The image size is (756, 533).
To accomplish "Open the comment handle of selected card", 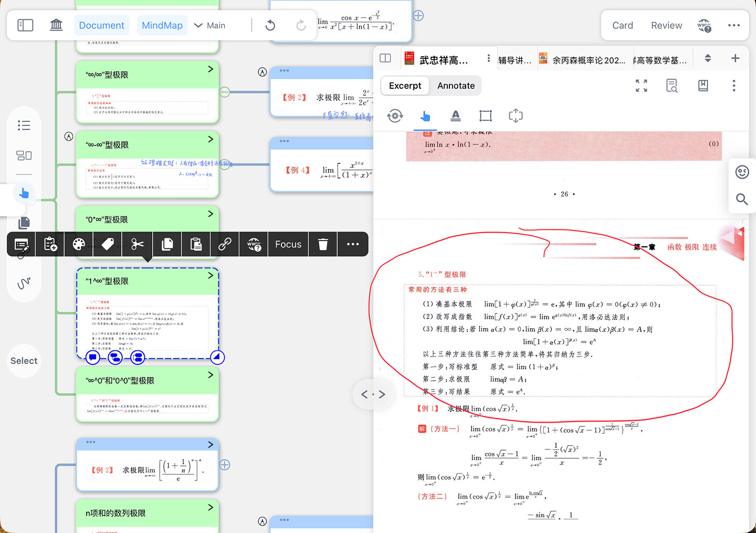I will [x=92, y=358].
